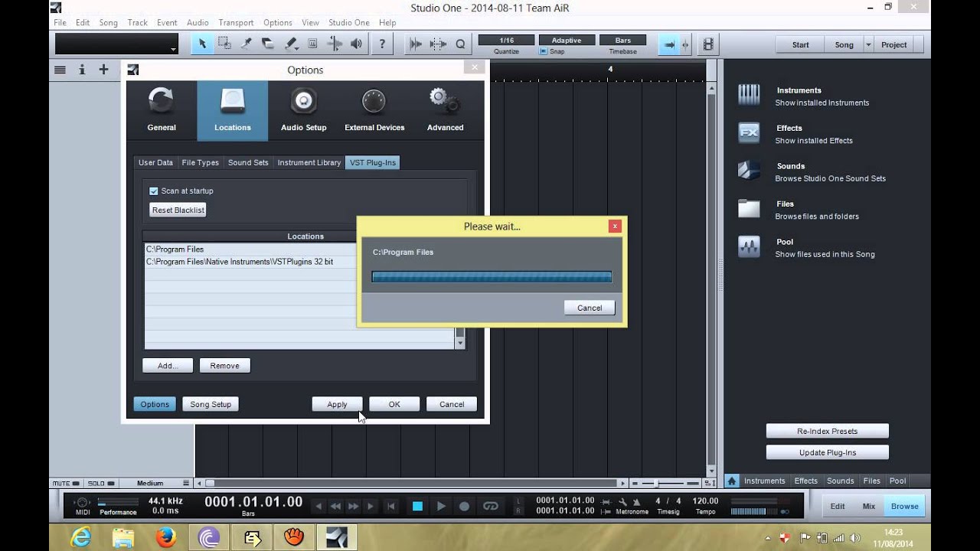Select the Bend tool
Screen dimensions: 980x551
tap(335, 44)
